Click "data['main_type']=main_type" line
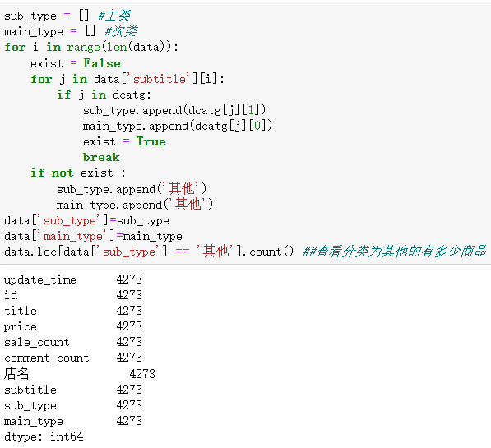The image size is (491, 448). click(93, 236)
